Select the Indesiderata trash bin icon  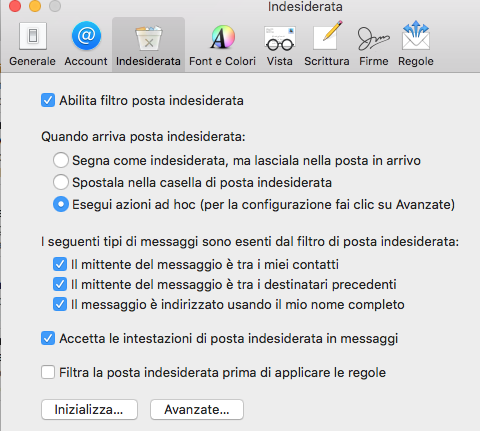149,38
